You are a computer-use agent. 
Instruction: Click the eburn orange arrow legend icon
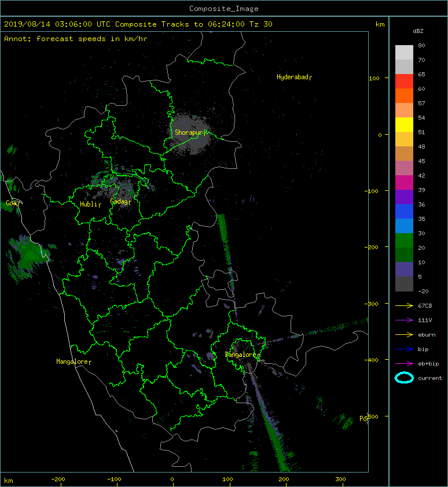[404, 334]
